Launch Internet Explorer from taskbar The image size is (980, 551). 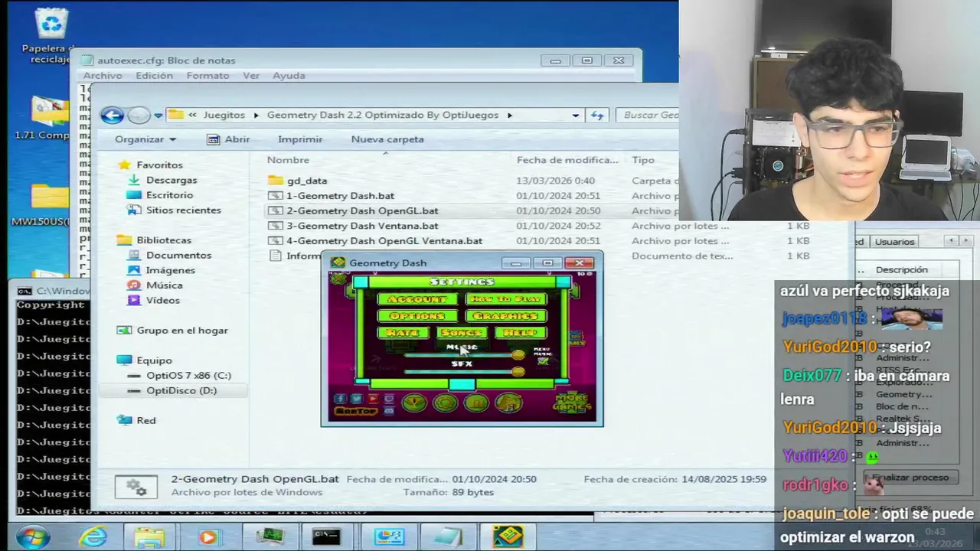click(93, 537)
